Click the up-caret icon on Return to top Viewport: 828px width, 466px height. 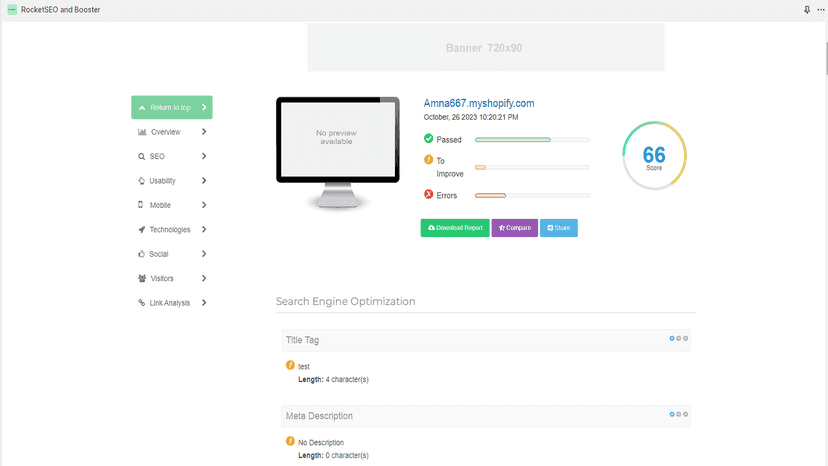coord(142,108)
